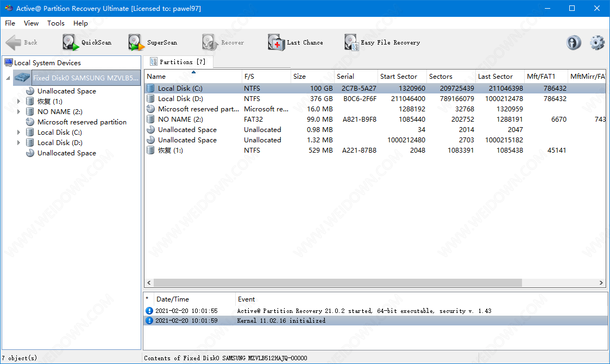Click the Back arrow icon
610x364 pixels.
pyautogui.click(x=14, y=42)
